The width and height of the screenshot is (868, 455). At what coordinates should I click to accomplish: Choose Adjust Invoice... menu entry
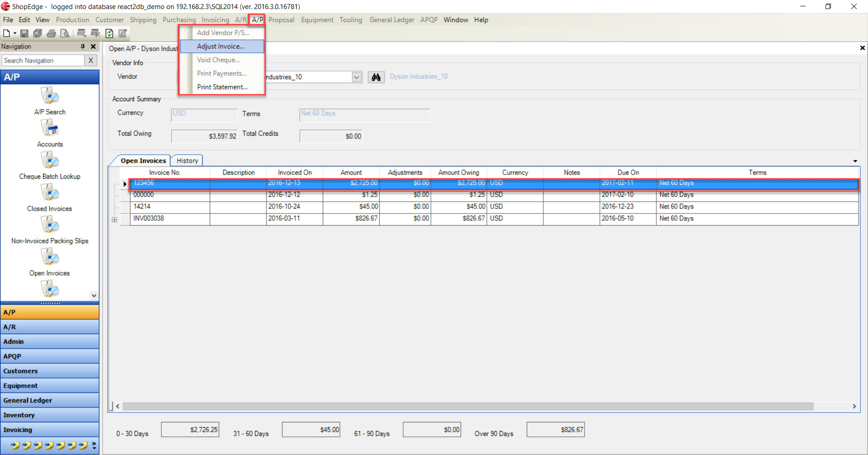[x=222, y=46]
